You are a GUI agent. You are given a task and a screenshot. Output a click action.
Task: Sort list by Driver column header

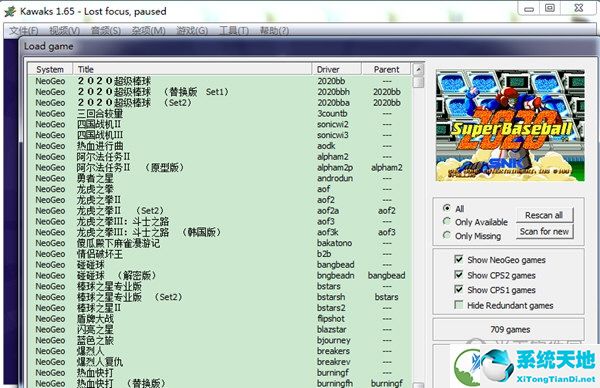(x=337, y=69)
